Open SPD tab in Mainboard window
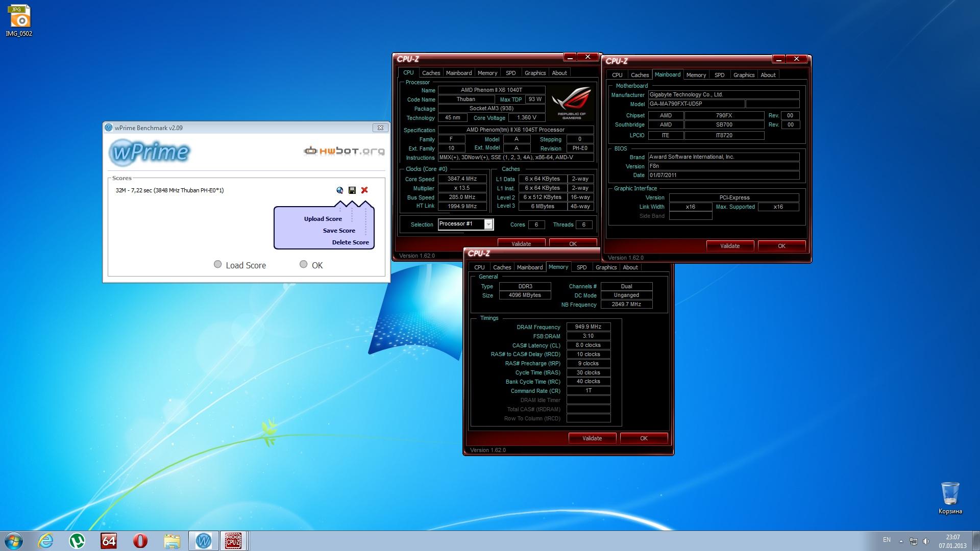The width and height of the screenshot is (980, 551). click(x=720, y=75)
